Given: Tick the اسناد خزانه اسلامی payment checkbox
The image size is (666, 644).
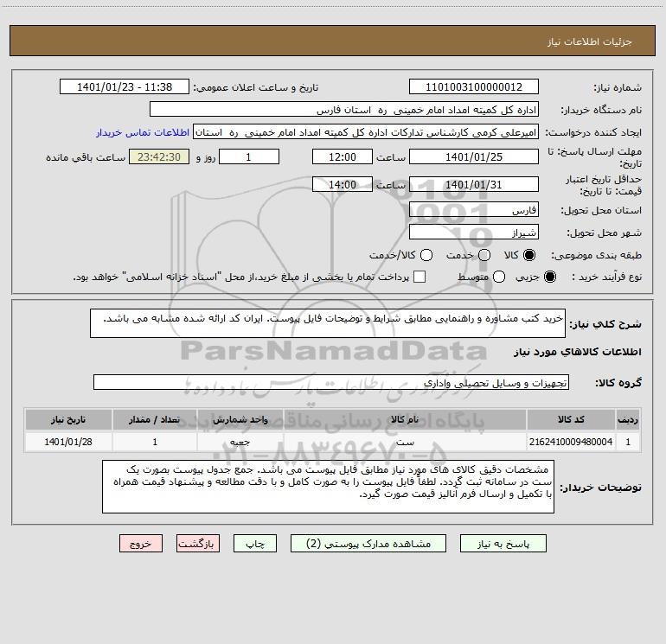Looking at the screenshot, I should point(419,277).
